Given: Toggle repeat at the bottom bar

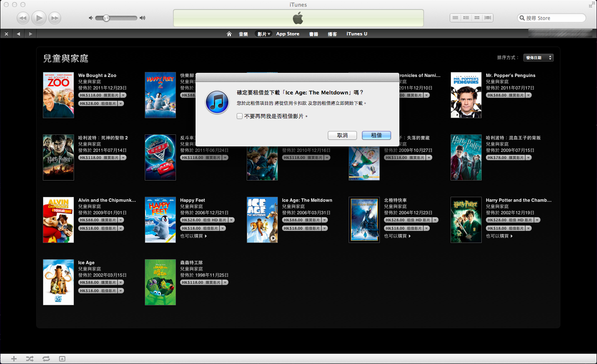Looking at the screenshot, I should pyautogui.click(x=46, y=359).
